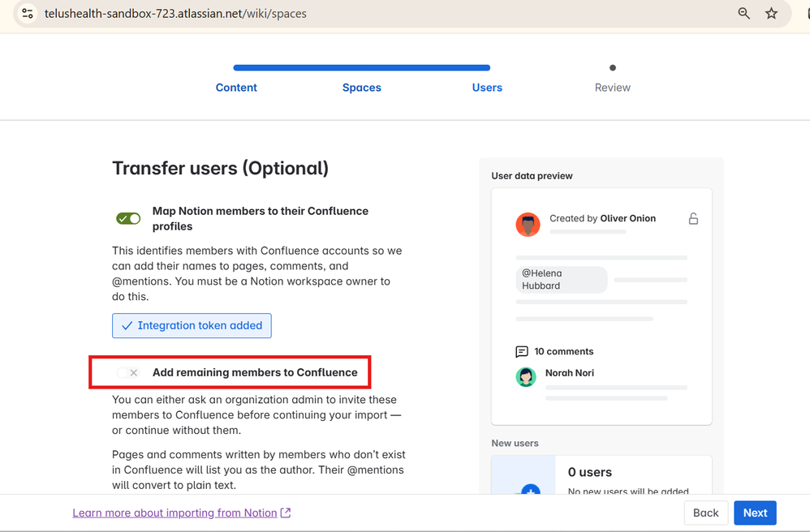Select the Users step
The width and height of the screenshot is (810, 532).
(487, 88)
